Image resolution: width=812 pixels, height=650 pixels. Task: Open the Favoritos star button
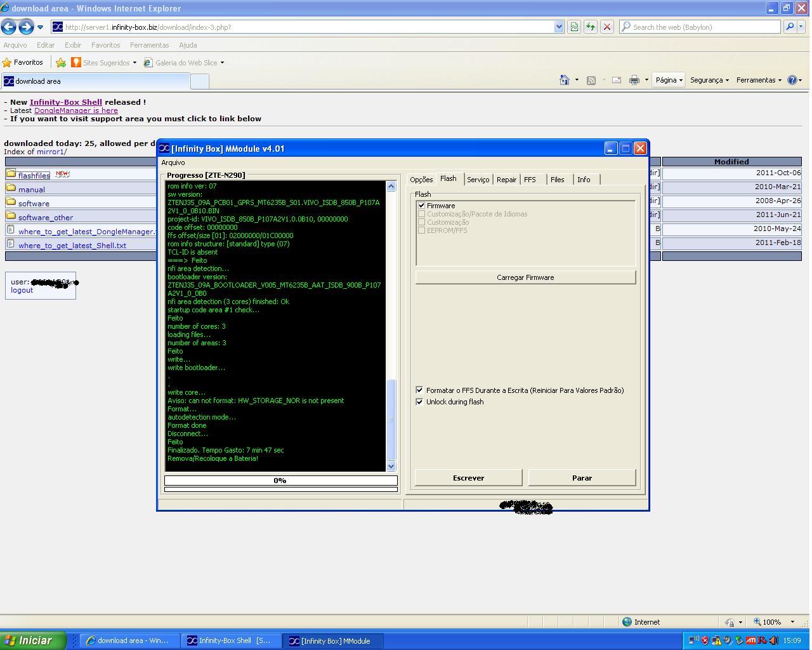[x=23, y=62]
